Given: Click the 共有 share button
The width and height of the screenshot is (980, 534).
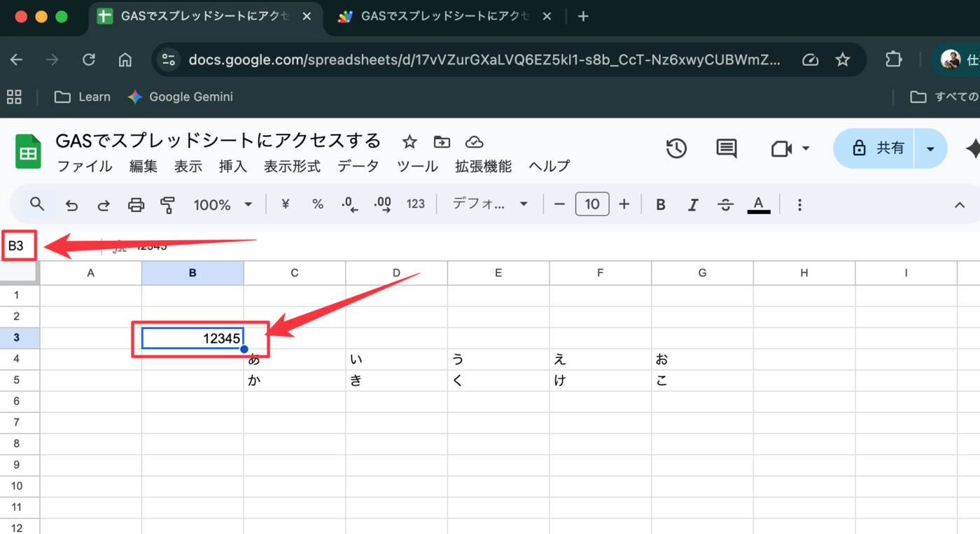Looking at the screenshot, I should click(x=875, y=148).
